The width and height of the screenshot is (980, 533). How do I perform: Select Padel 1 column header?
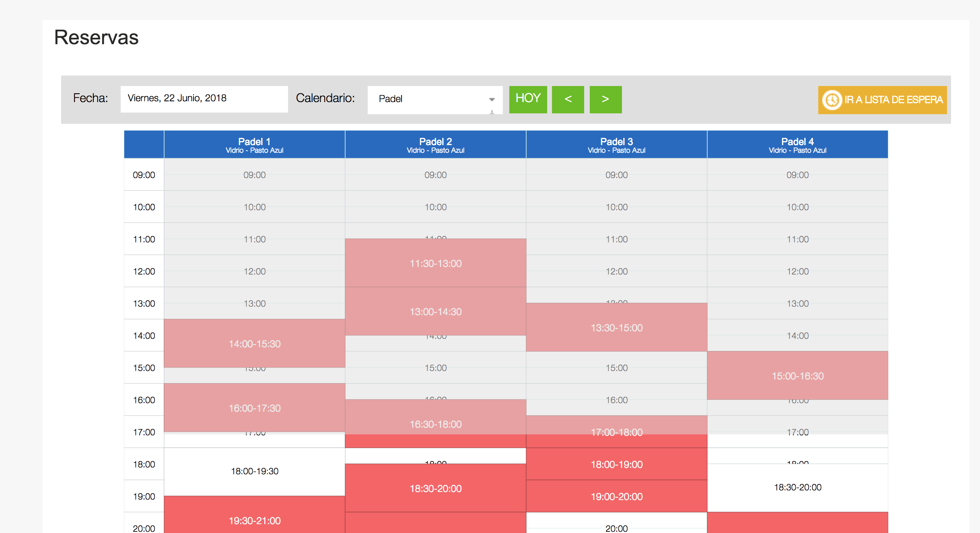[254, 145]
